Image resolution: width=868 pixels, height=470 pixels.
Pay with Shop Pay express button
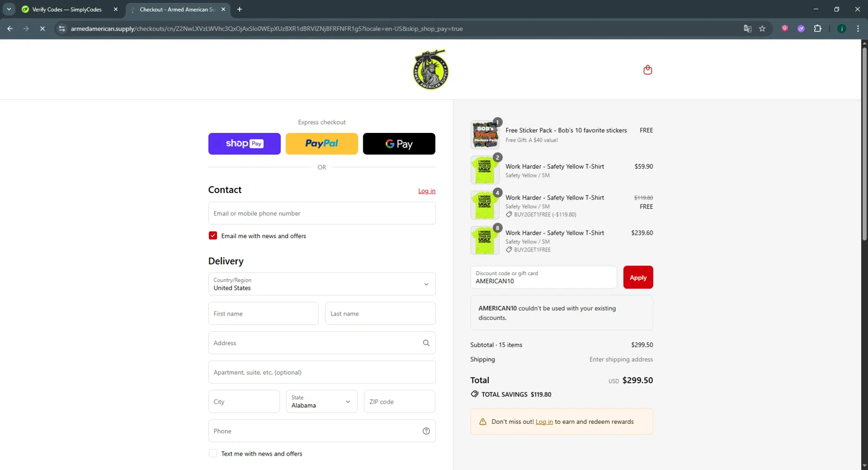click(244, 143)
